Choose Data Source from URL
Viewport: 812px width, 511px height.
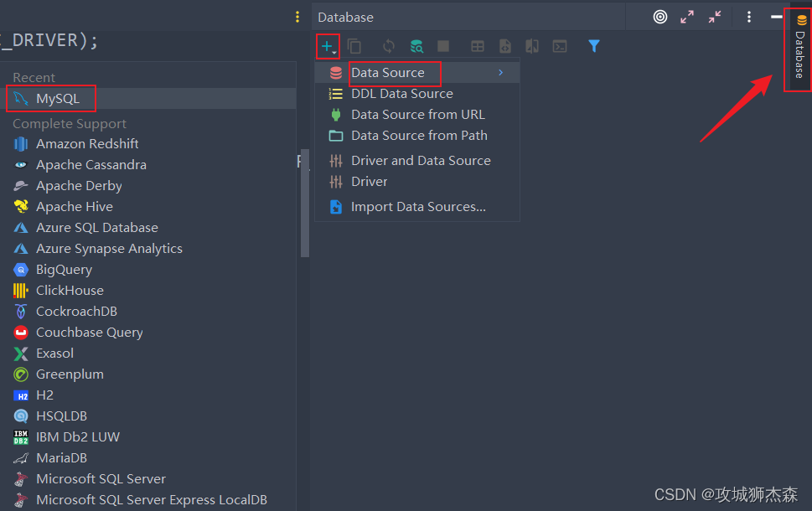pyautogui.click(x=416, y=115)
